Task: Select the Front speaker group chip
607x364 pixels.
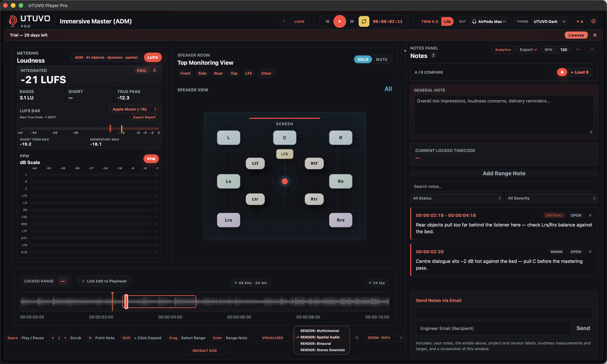Action: point(185,73)
